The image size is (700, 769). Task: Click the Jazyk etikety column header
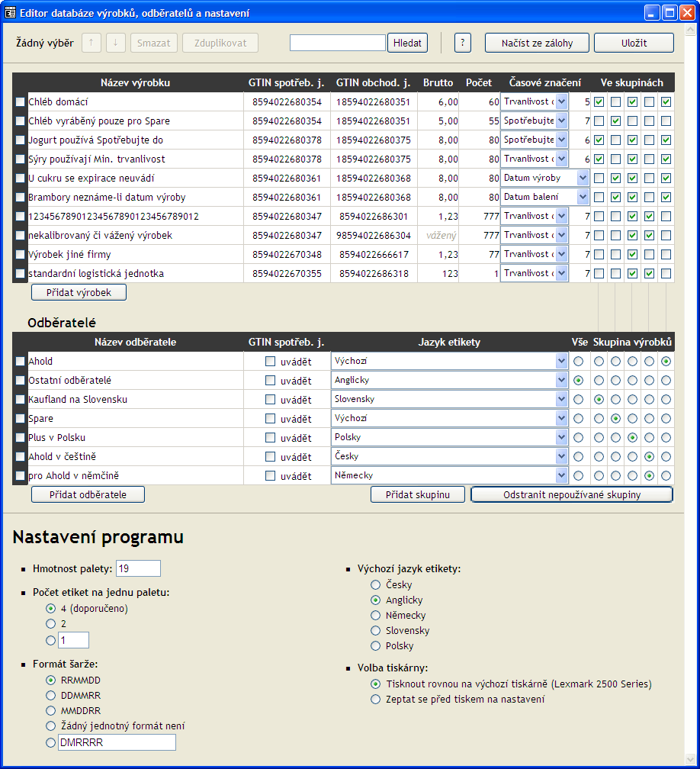pyautogui.click(x=449, y=343)
